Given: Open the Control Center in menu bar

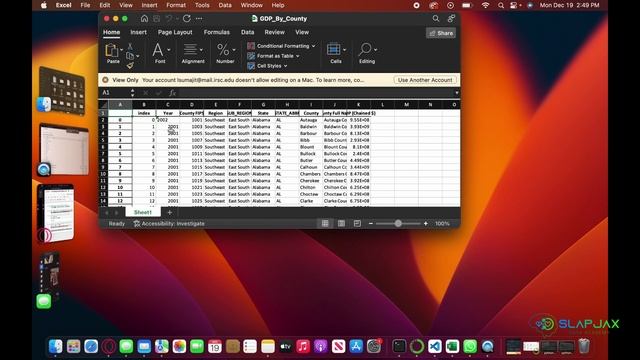Looking at the screenshot, I should tap(513, 5).
